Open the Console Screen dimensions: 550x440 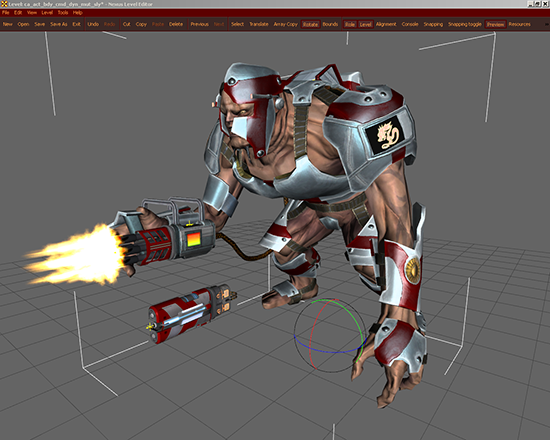coord(410,24)
